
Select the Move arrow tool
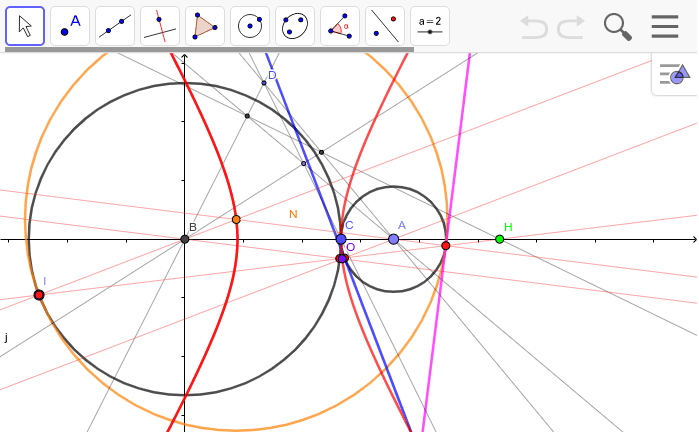point(25,26)
